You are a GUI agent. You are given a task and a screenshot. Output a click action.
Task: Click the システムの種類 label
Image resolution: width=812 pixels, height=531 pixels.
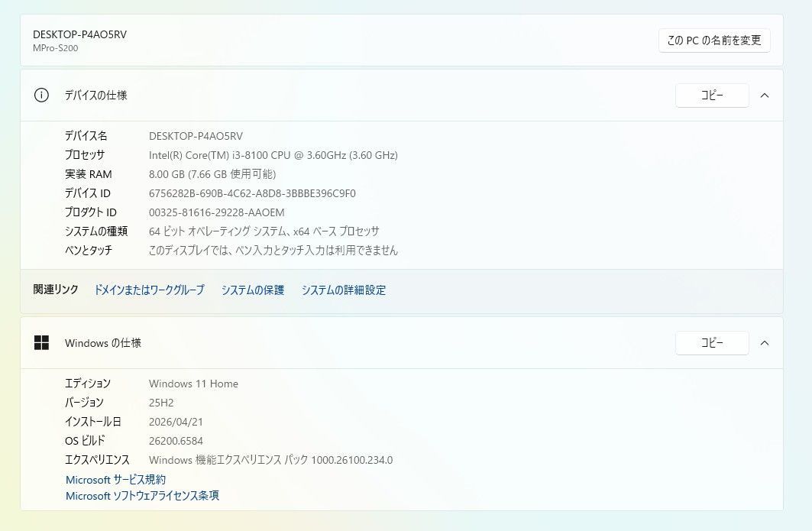click(x=96, y=232)
